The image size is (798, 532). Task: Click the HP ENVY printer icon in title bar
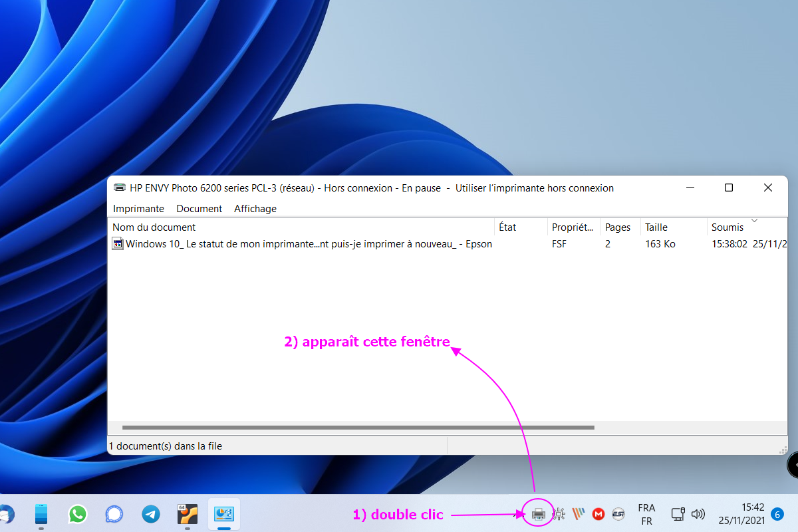(x=119, y=188)
